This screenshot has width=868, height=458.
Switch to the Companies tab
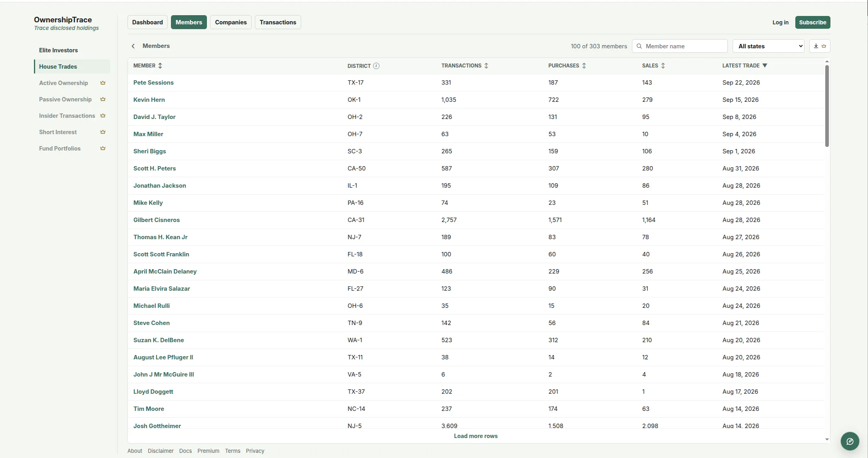231,22
